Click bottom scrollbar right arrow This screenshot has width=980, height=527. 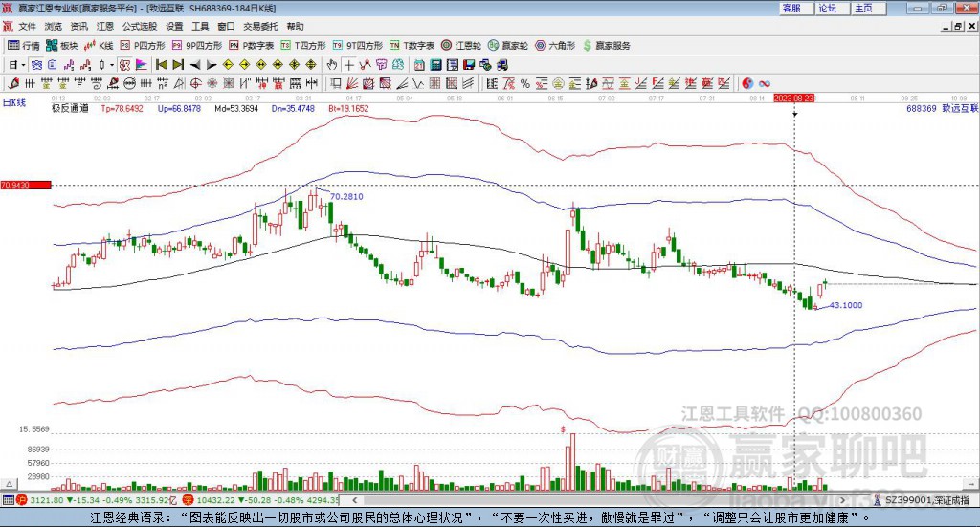click(x=842, y=500)
